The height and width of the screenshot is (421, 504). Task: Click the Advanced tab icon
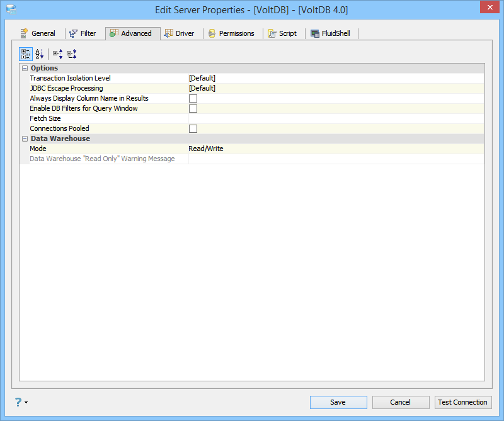click(x=114, y=33)
